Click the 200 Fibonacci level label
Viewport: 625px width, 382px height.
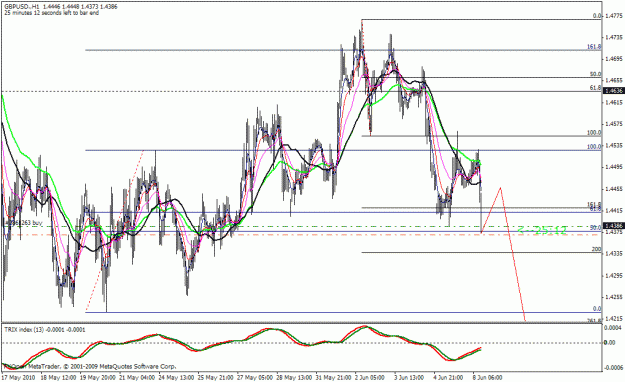[x=596, y=249]
